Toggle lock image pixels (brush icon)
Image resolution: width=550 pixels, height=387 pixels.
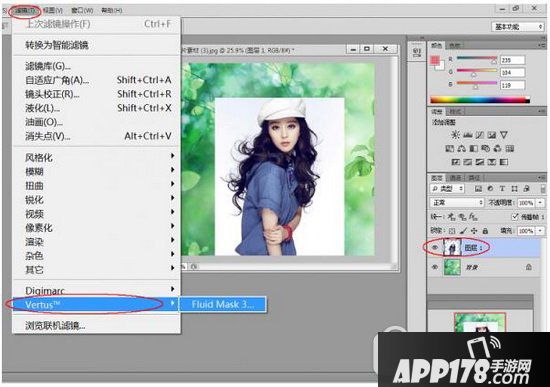pyautogui.click(x=463, y=231)
